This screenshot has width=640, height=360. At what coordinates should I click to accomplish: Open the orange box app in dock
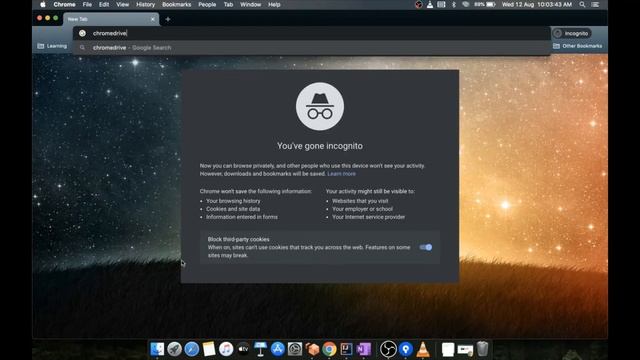[x=312, y=349]
